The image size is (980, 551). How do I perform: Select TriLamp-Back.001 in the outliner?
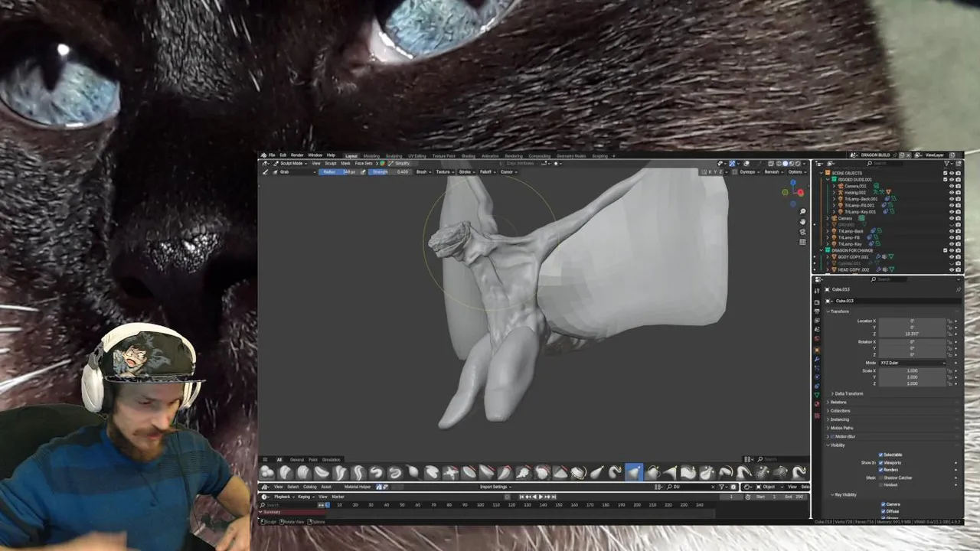(x=861, y=199)
